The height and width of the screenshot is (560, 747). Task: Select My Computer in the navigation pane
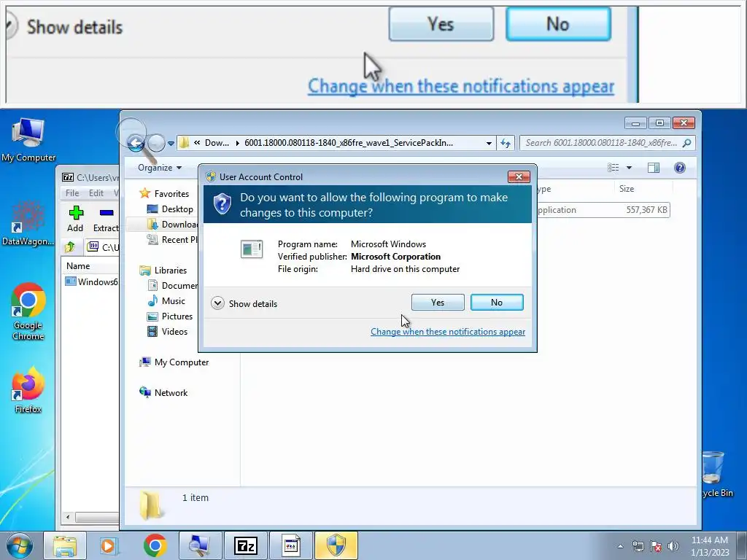coord(174,362)
